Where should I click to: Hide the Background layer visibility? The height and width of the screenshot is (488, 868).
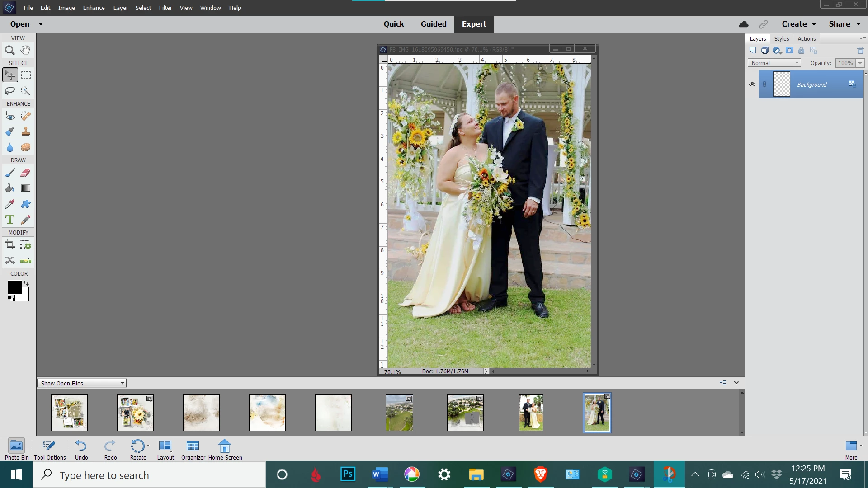[752, 84]
